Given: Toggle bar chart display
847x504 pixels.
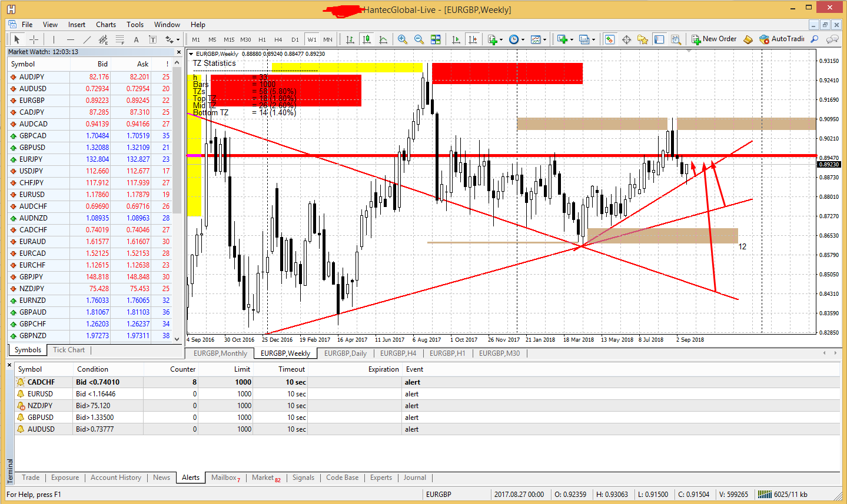Looking at the screenshot, I should 350,39.
